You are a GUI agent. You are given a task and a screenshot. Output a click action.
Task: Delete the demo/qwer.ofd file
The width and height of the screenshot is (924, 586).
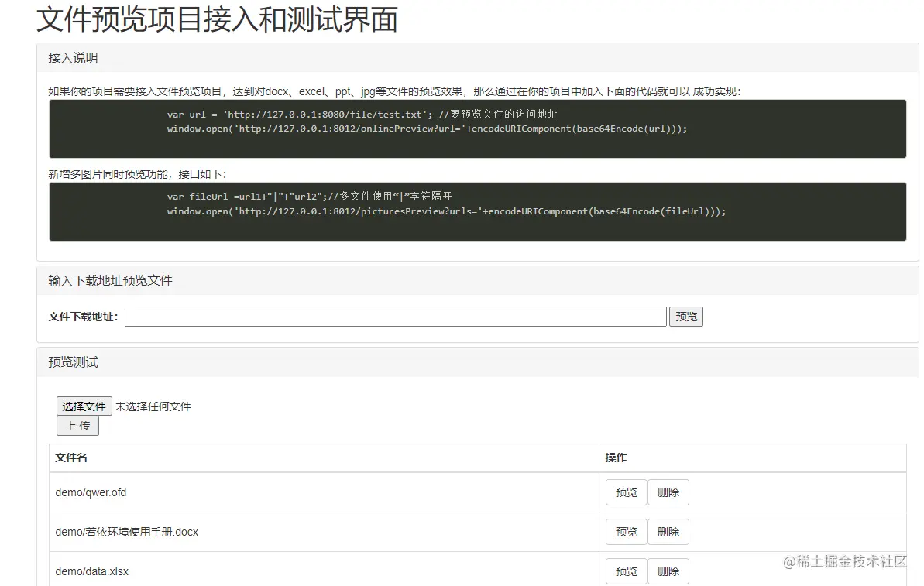point(668,492)
